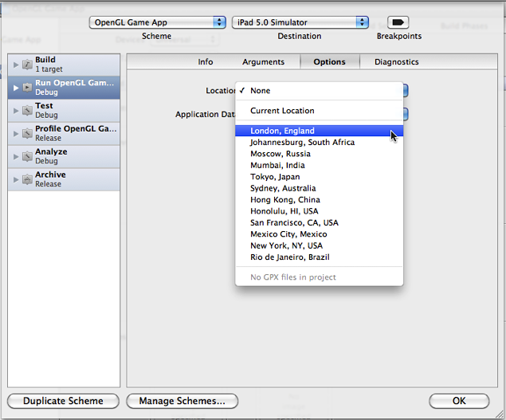Open the Diagnostics tab
The height and width of the screenshot is (420, 506).
(x=396, y=62)
